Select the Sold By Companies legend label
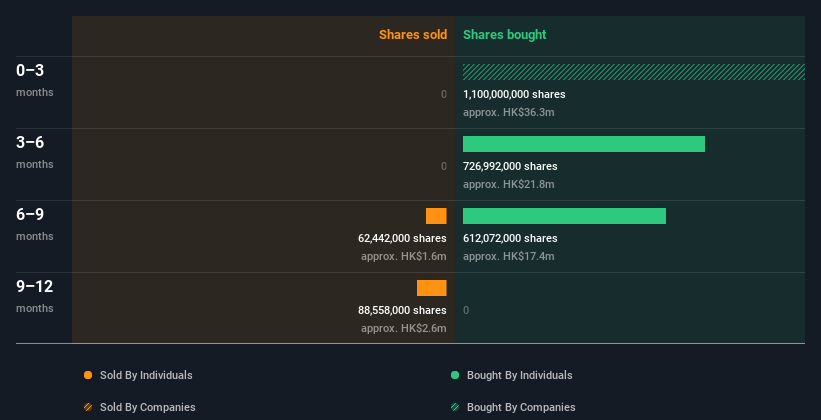The width and height of the screenshot is (821, 420). tap(148, 407)
